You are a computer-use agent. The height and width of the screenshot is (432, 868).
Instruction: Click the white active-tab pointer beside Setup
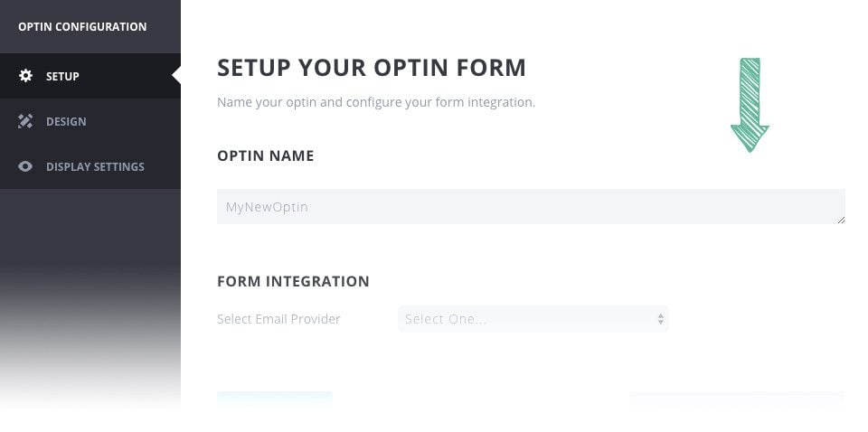pos(176,76)
